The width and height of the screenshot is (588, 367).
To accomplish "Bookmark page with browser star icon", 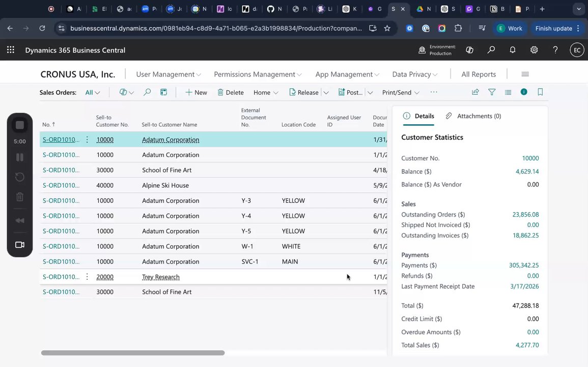I will 387,28.
